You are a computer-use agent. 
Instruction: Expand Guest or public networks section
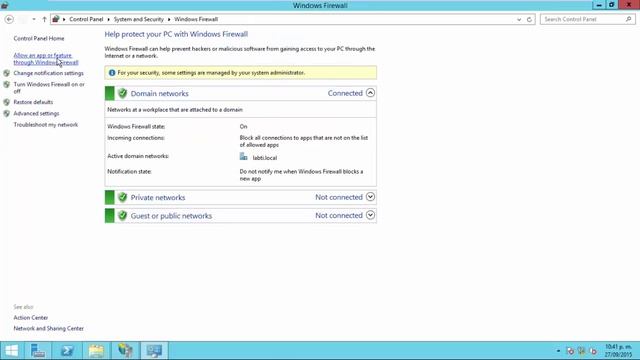coord(370,215)
